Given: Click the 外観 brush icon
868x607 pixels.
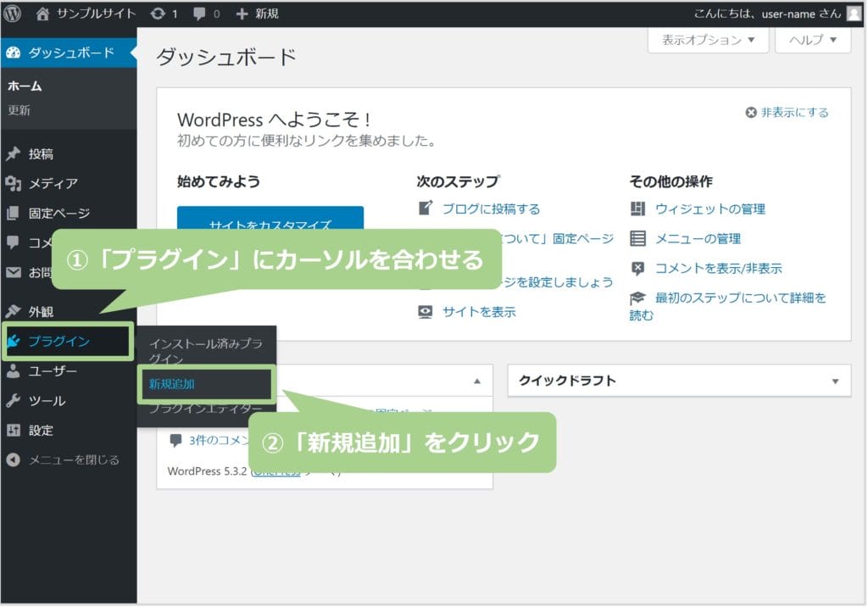Looking at the screenshot, I should pyautogui.click(x=14, y=311).
